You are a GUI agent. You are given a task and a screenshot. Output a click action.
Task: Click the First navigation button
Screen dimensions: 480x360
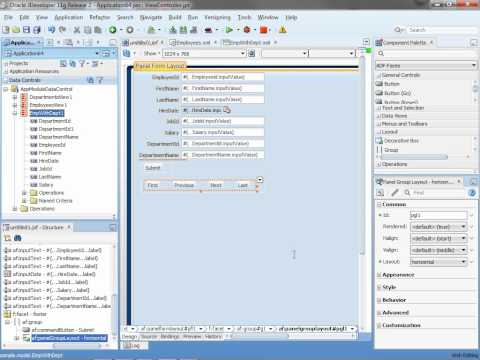pyautogui.click(x=153, y=185)
